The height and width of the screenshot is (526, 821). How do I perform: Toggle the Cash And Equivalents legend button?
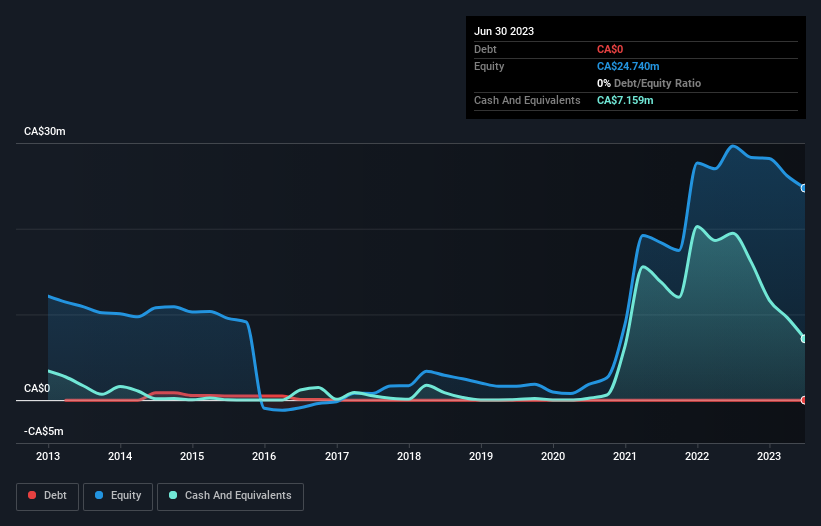(x=230, y=496)
